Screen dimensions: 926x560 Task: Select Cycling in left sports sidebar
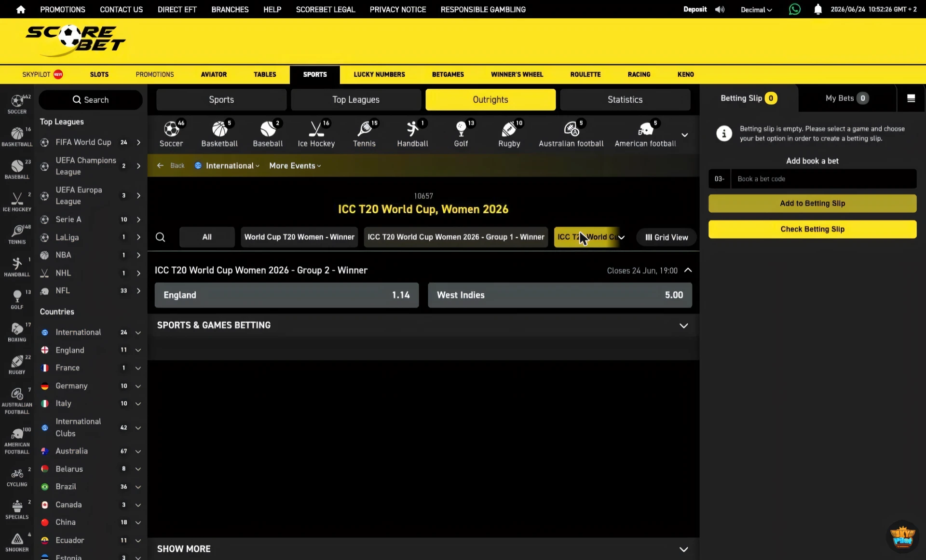click(17, 477)
